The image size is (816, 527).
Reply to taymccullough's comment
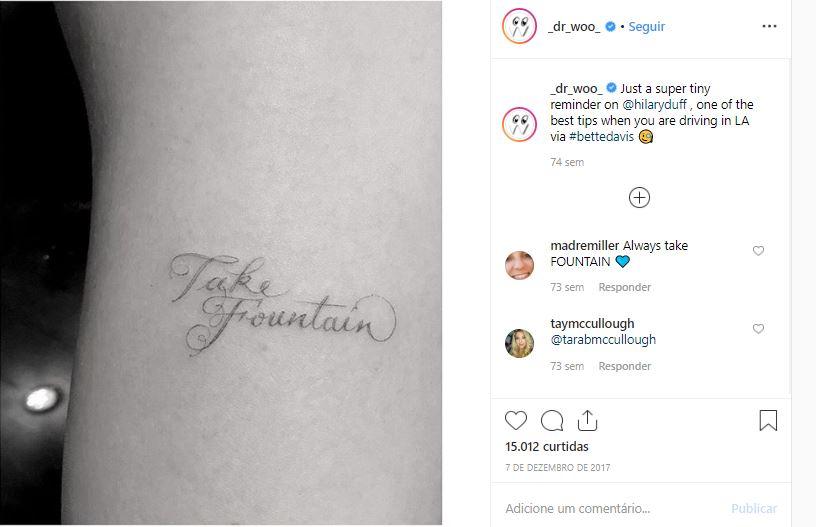click(x=624, y=366)
